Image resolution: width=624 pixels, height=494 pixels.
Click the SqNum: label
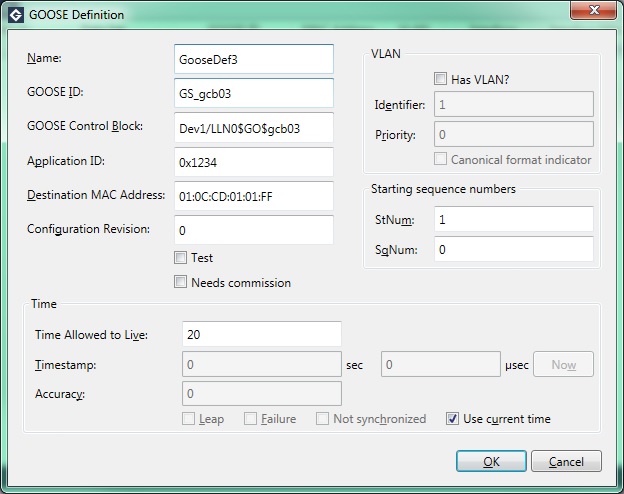point(396,250)
